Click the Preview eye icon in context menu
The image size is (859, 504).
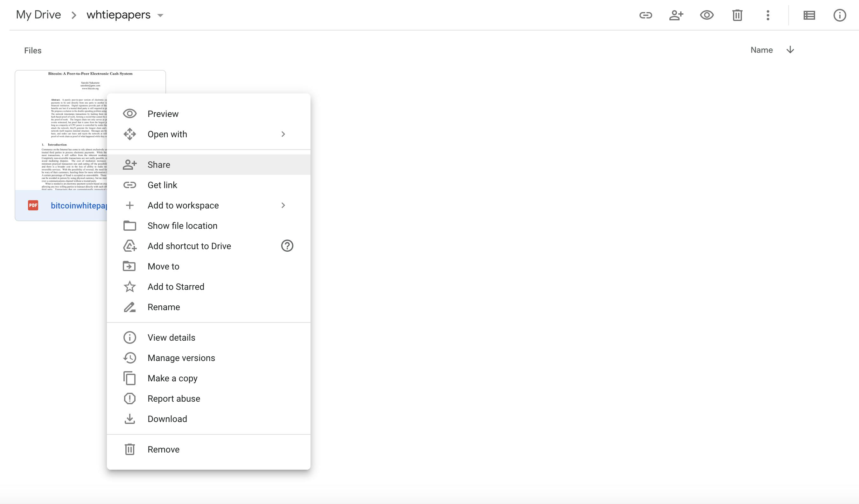point(130,114)
